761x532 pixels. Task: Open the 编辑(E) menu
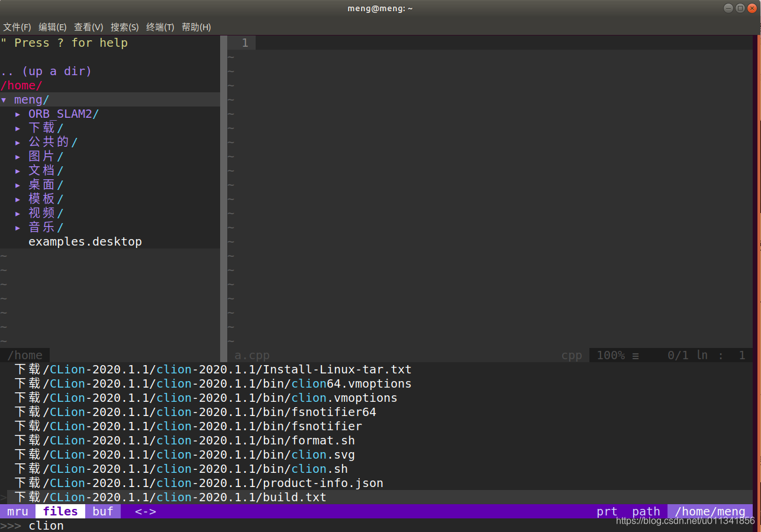(53, 27)
